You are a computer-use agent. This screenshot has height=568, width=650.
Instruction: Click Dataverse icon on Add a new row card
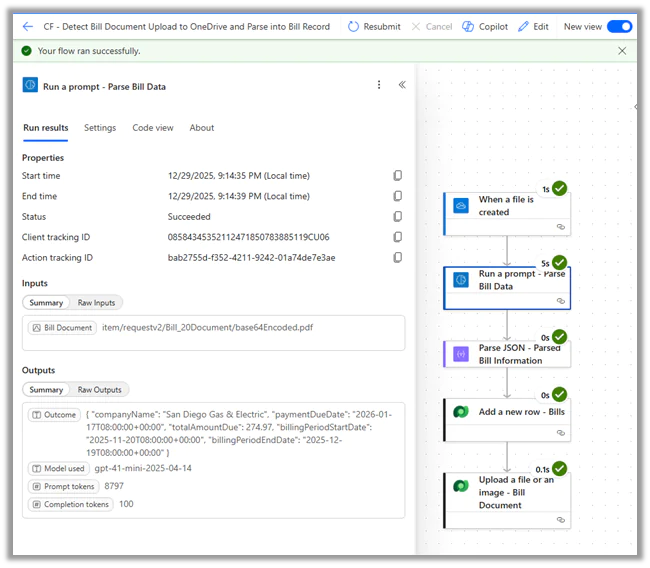tap(461, 412)
